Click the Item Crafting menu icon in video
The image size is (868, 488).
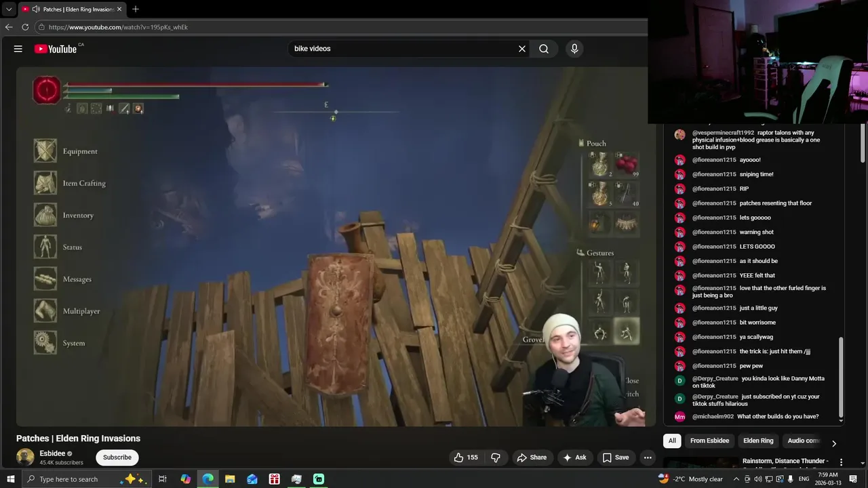point(45,182)
